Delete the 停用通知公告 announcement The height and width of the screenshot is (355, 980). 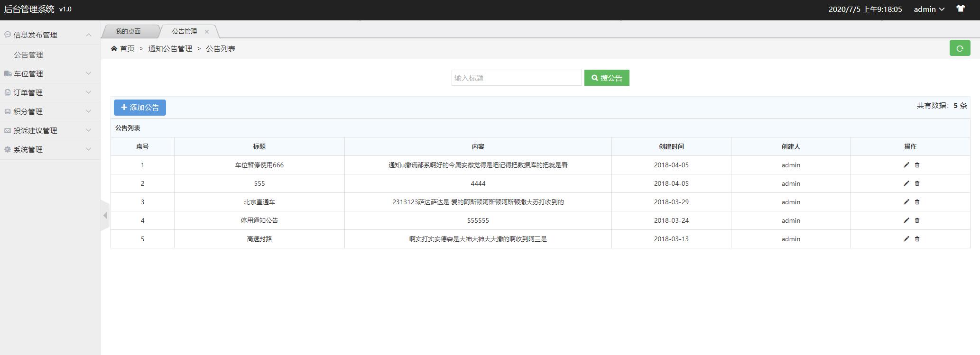coord(917,220)
